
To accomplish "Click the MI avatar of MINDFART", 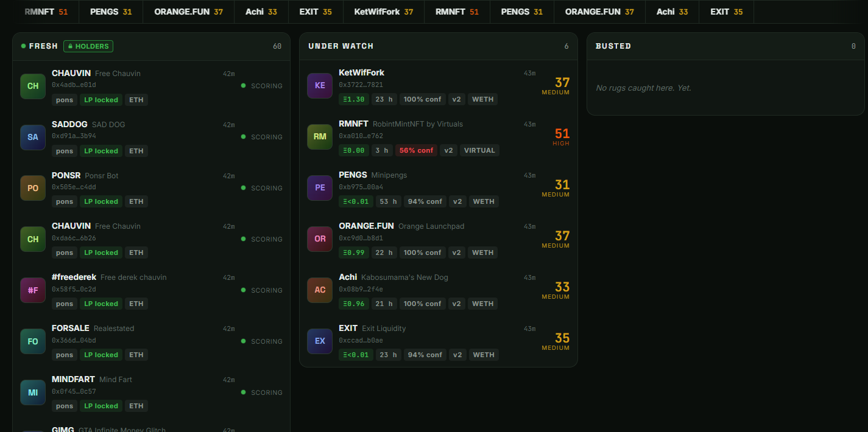I will click(33, 392).
